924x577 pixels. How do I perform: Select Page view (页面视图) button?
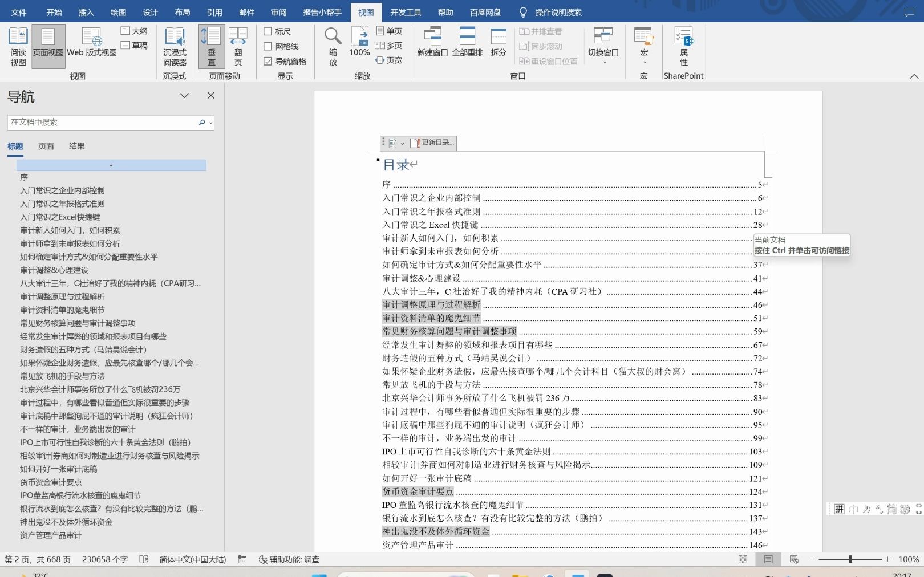(x=48, y=47)
